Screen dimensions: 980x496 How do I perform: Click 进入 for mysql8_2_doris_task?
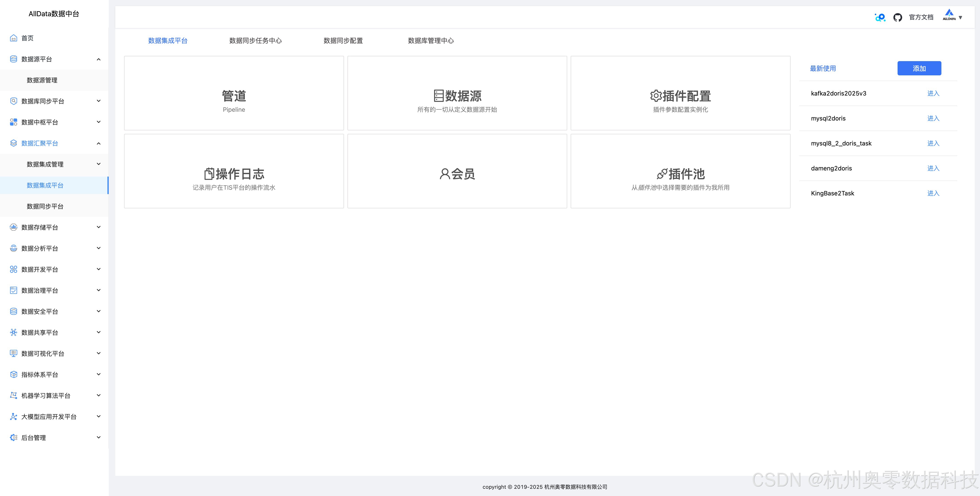click(x=933, y=143)
